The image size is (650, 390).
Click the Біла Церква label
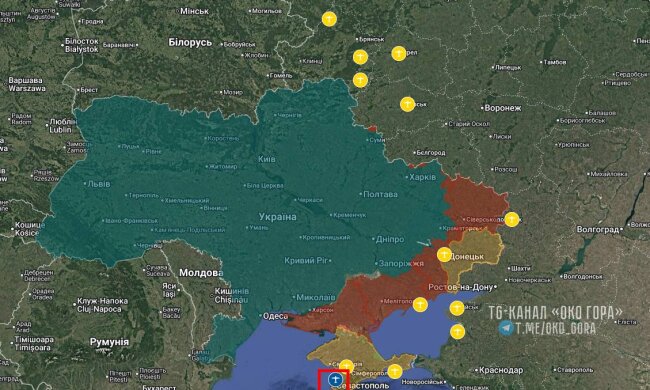(265, 186)
